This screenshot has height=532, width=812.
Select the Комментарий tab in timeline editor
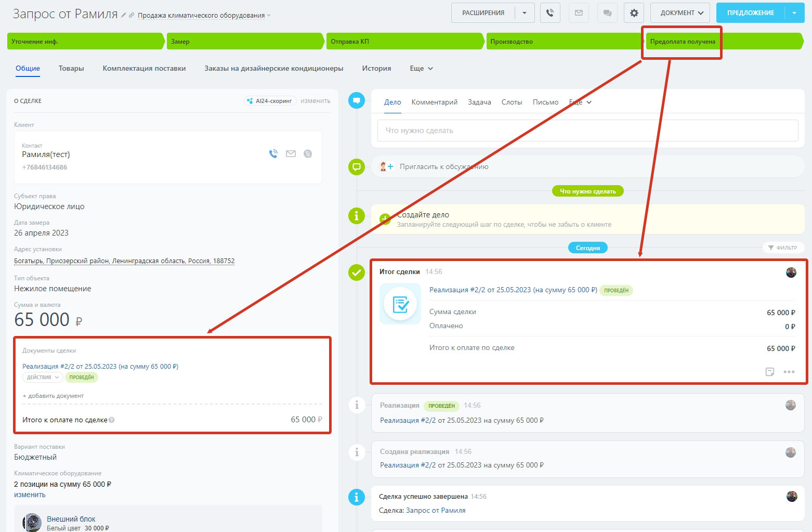[435, 102]
